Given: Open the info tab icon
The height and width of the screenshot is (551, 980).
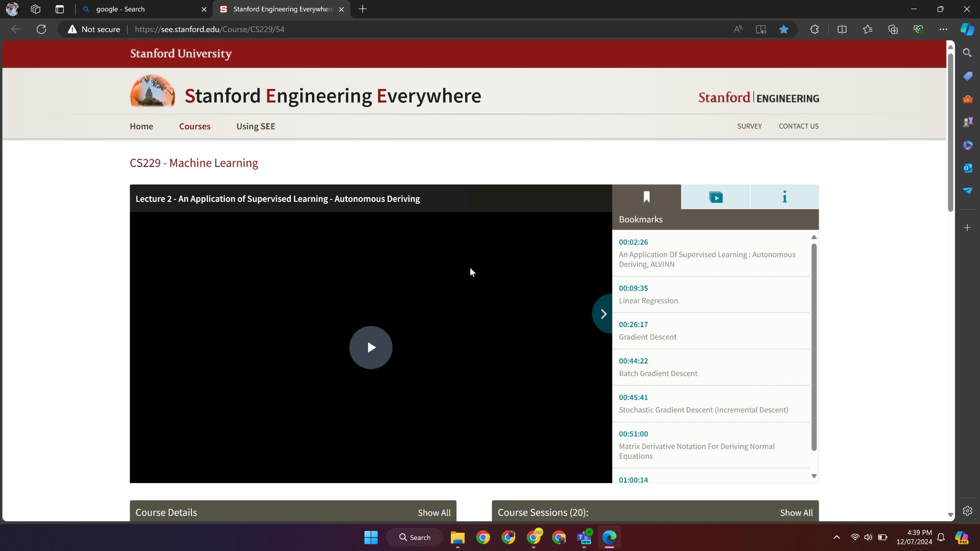Looking at the screenshot, I should pyautogui.click(x=784, y=197).
